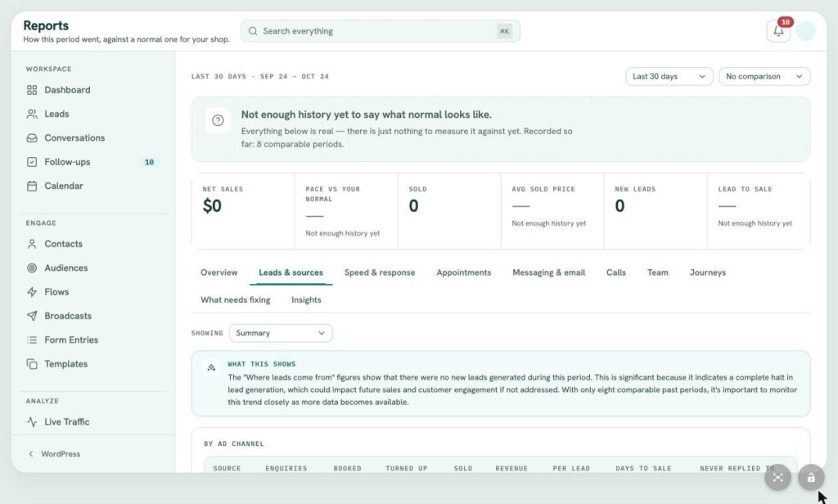Click the question mark help icon
This screenshot has width=838, height=504.
pos(218,120)
